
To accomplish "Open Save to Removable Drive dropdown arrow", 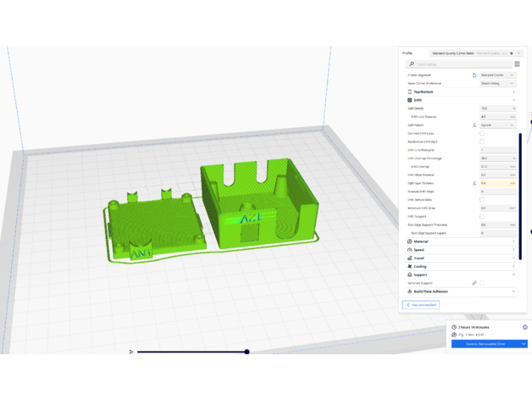I will 524,344.
